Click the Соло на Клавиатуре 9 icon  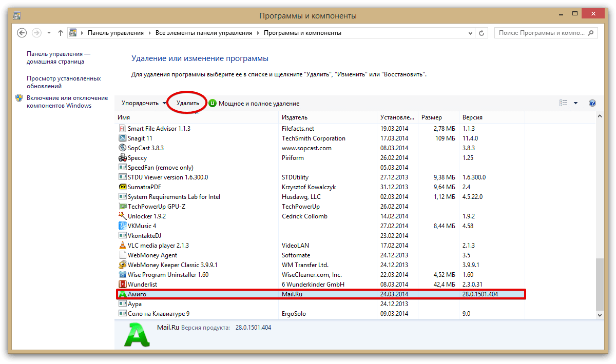(x=122, y=314)
